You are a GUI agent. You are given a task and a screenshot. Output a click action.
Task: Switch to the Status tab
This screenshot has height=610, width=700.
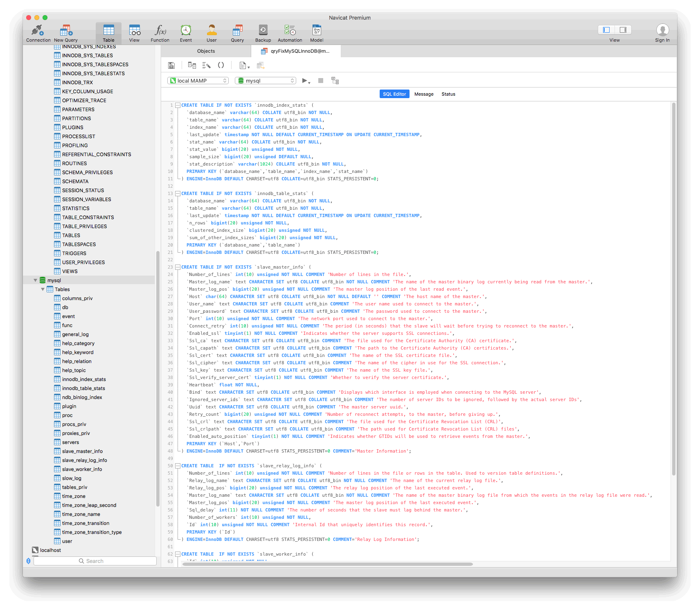[x=448, y=94]
